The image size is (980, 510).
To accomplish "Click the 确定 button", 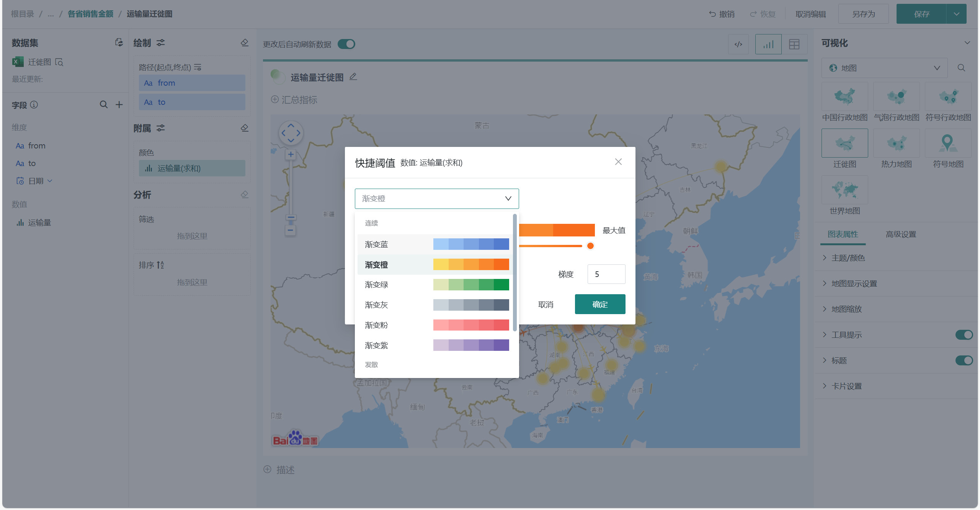I will click(599, 304).
